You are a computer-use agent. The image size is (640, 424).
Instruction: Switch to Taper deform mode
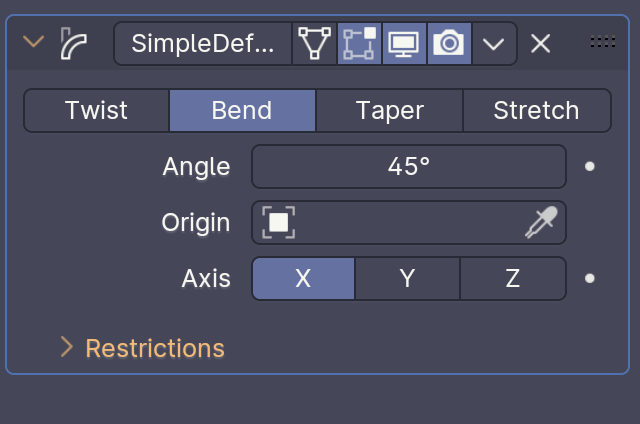point(389,110)
